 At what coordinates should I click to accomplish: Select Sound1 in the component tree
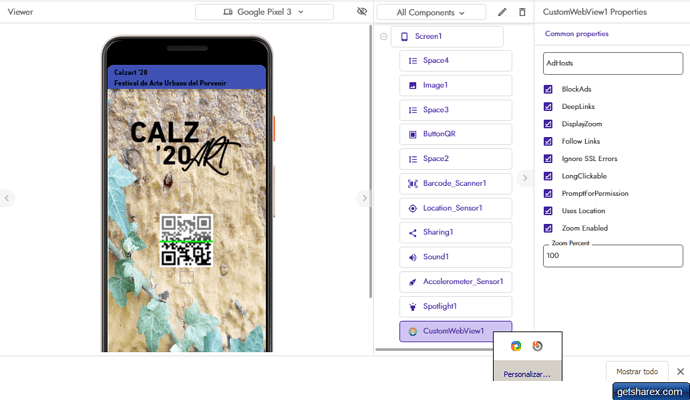(x=455, y=257)
